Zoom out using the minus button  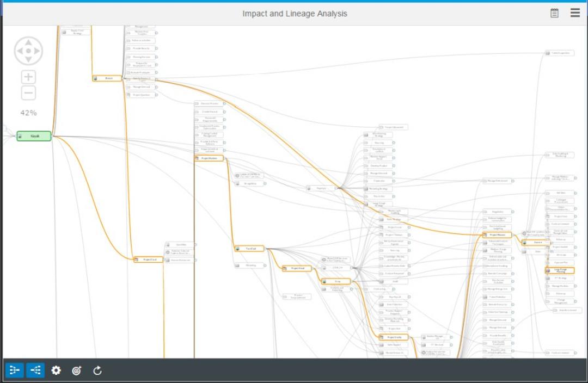[28, 92]
